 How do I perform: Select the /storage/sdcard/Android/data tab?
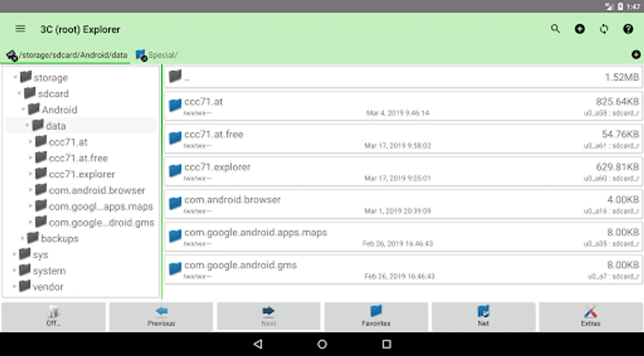67,55
